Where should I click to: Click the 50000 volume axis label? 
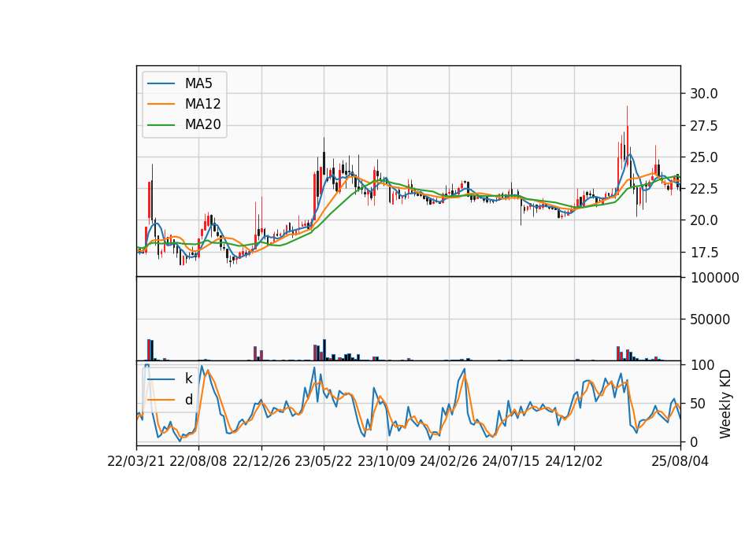pyautogui.click(x=710, y=320)
